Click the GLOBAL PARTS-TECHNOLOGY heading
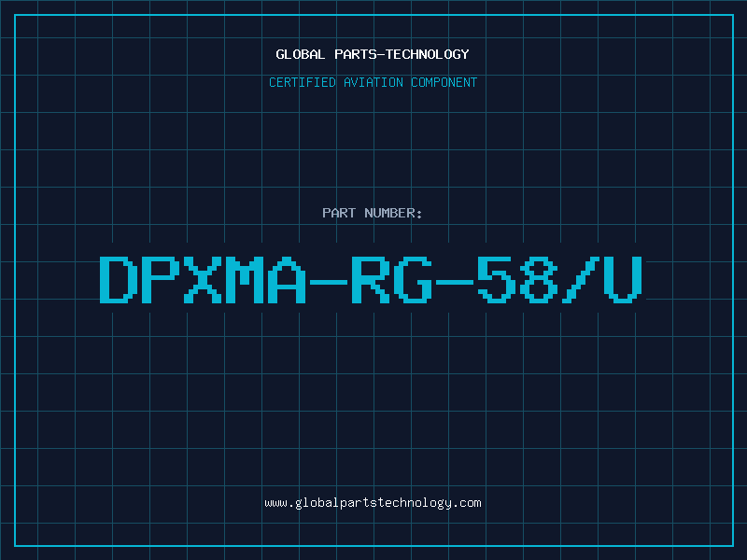Viewport: 747px width, 560px height. pyautogui.click(x=373, y=54)
